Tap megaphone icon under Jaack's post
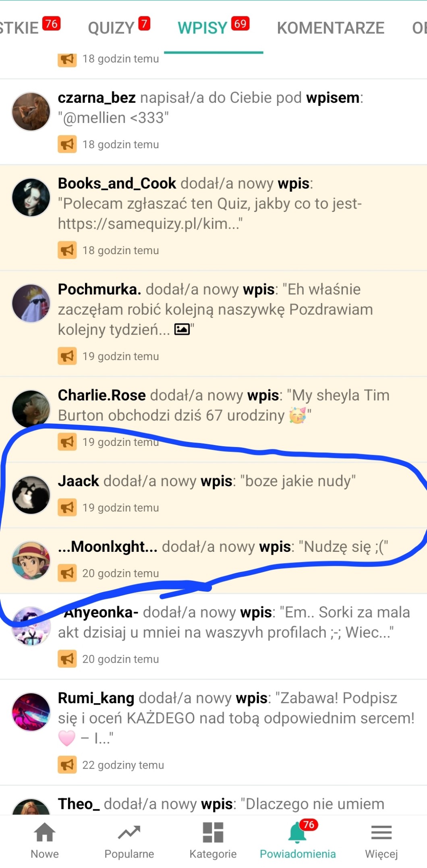 67,507
